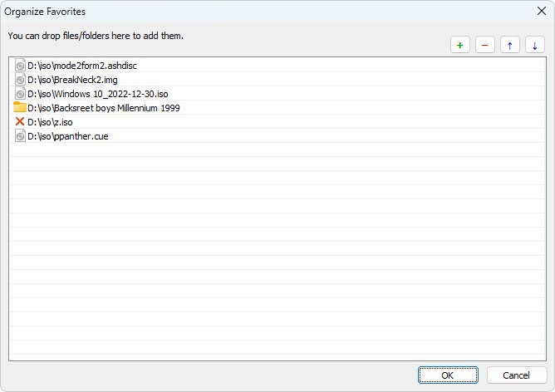The image size is (555, 392).
Task: Click the green plus add button
Action: click(459, 45)
